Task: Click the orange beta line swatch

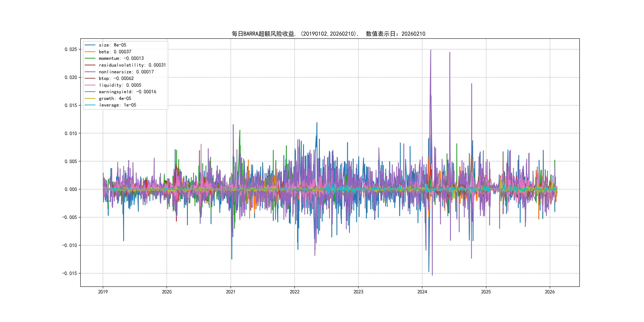Action: click(90, 52)
